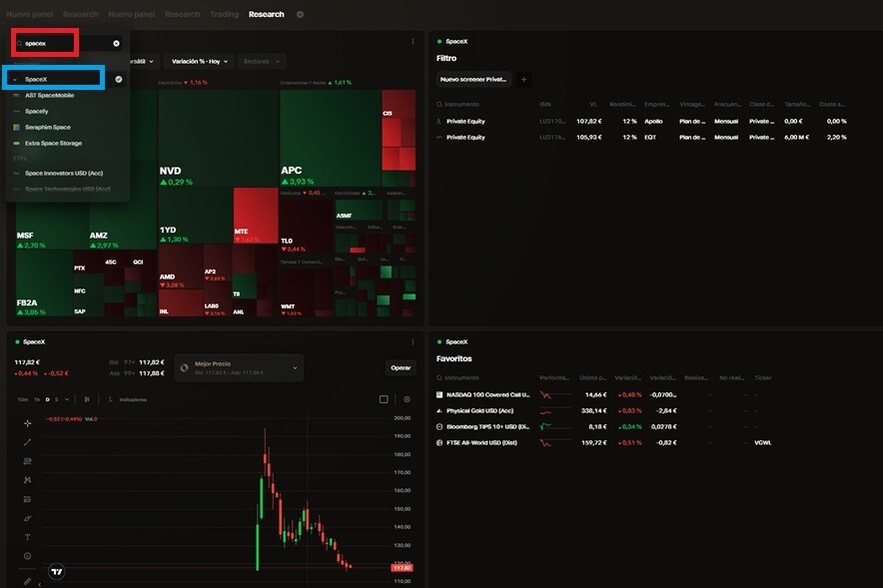Click red MTE tile in heatmap
883x588 pixels.
pyautogui.click(x=256, y=216)
